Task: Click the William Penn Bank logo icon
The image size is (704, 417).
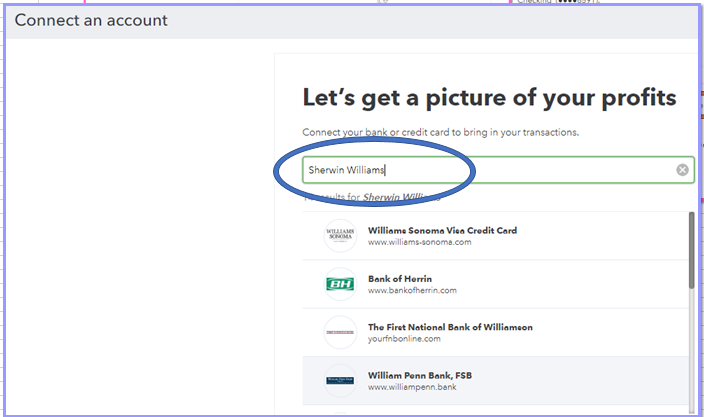Action: pos(340,381)
